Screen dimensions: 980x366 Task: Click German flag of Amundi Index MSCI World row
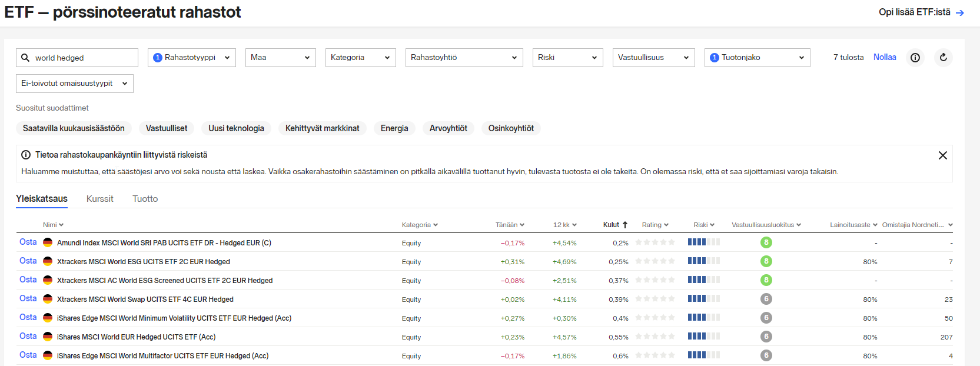click(x=48, y=242)
